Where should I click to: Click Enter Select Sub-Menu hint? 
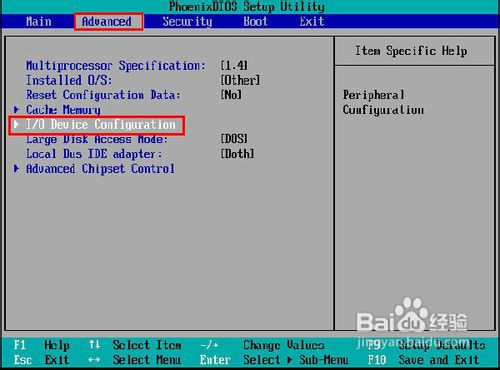pos(274,360)
